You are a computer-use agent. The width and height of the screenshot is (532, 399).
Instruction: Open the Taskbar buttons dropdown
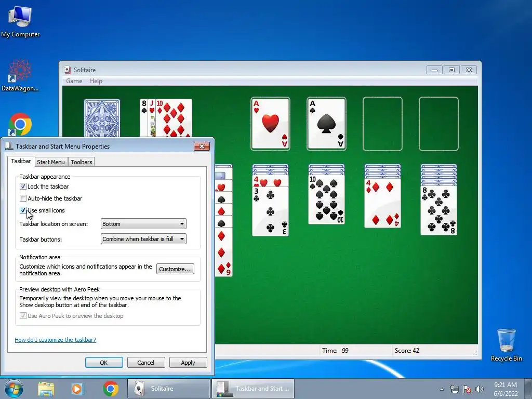tap(143, 239)
